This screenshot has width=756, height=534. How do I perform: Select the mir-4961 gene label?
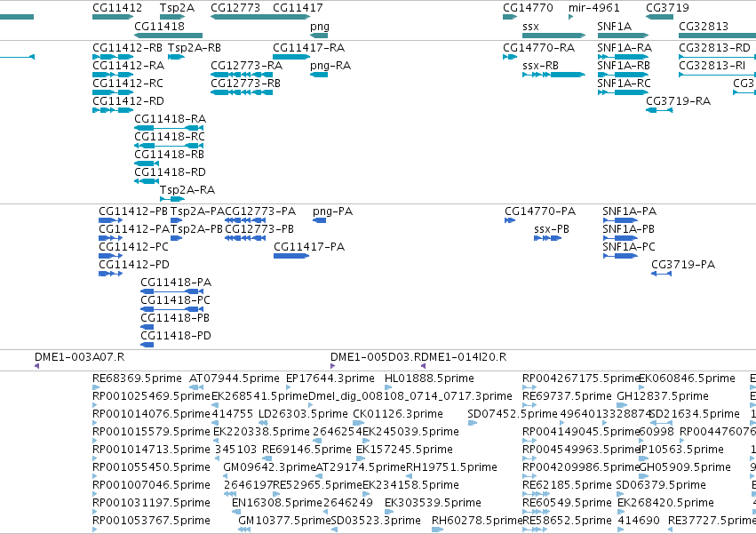(594, 8)
